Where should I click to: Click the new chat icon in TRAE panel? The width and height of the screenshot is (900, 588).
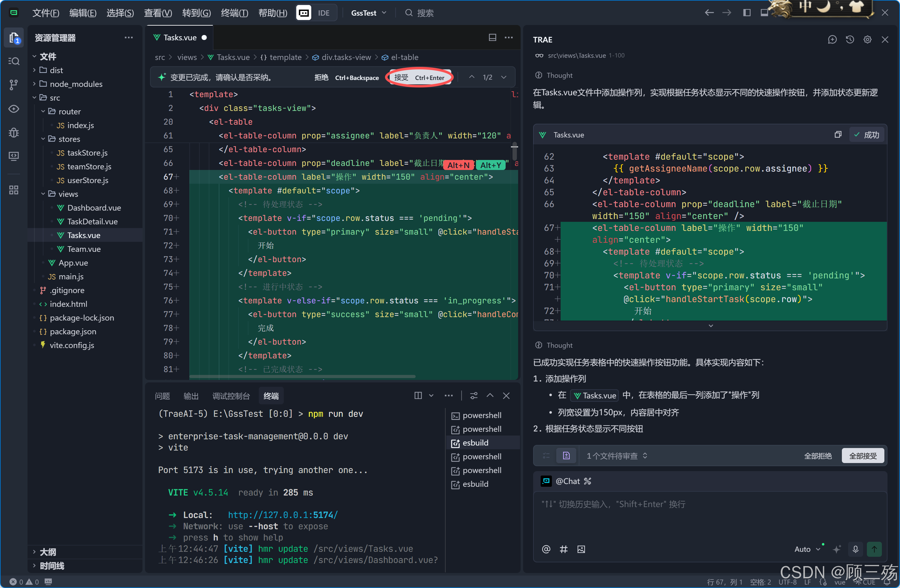click(x=832, y=39)
